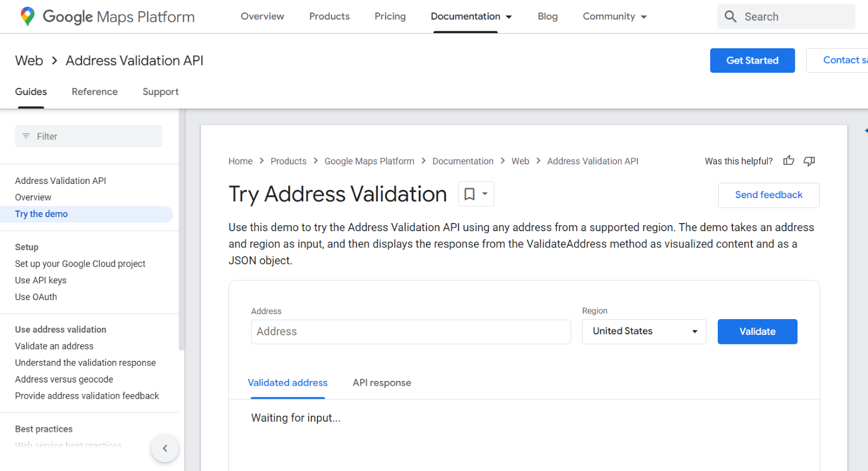The width and height of the screenshot is (868, 471).
Task: Expand the bookmark dropdown arrow
Action: click(485, 194)
